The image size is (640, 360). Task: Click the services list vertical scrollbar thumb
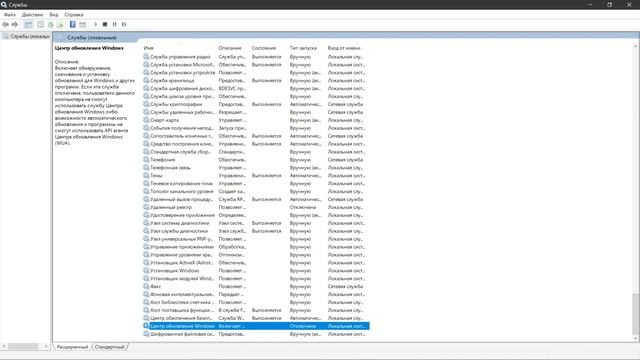pyautogui.click(x=635, y=313)
